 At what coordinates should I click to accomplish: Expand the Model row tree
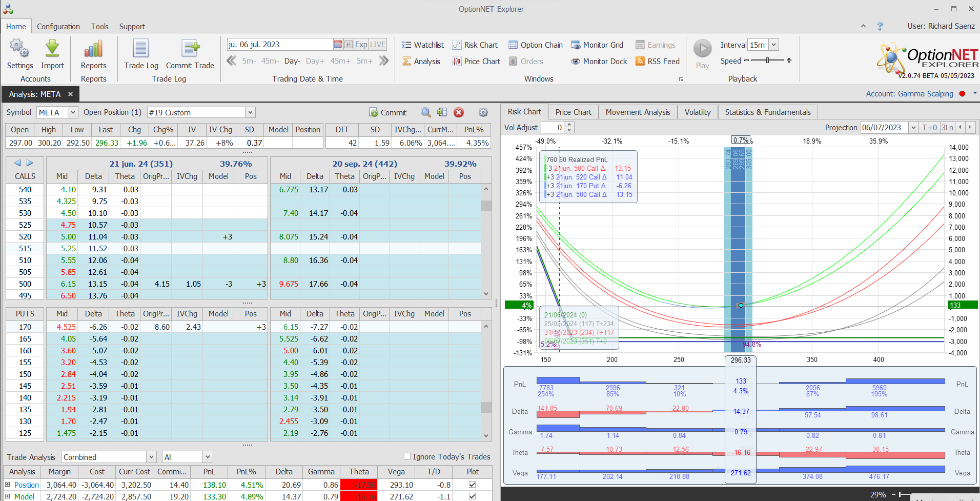(x=7, y=496)
